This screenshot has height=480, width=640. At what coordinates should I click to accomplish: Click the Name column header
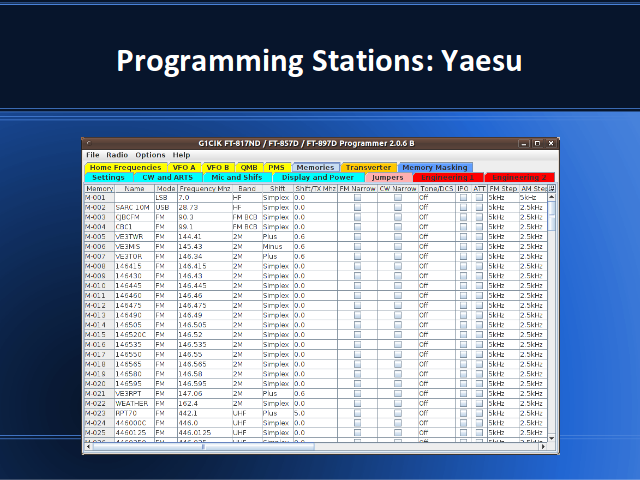[135, 189]
